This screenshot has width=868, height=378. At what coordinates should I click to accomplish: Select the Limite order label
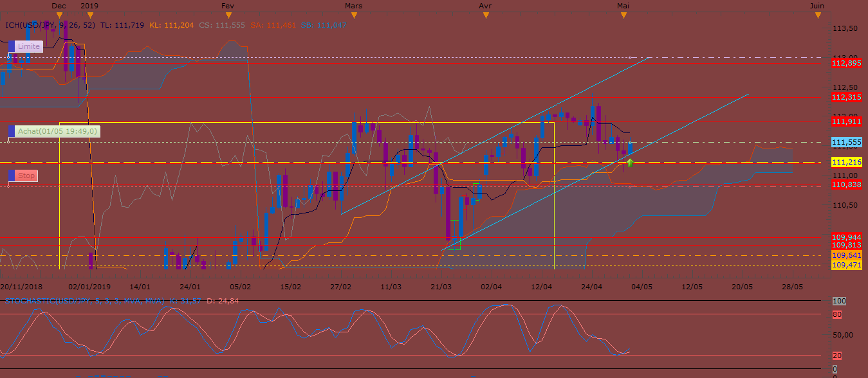tap(28, 46)
